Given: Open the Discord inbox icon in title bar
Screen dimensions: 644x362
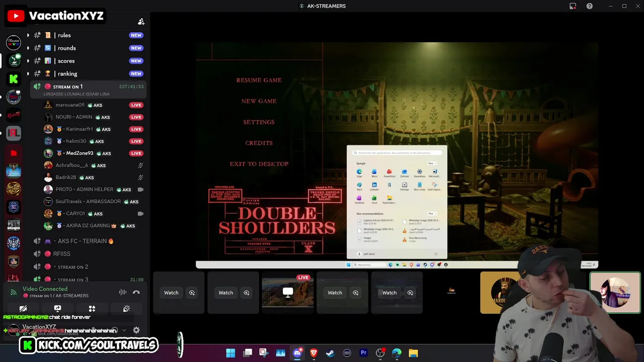Looking at the screenshot, I should click(x=573, y=6).
